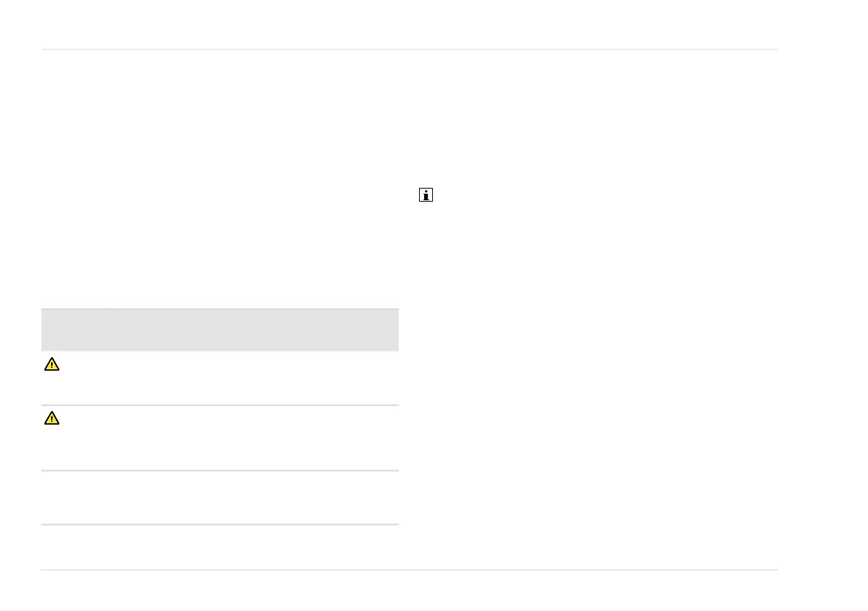Click the empty row under second warning row
The width and height of the screenshot is (868, 611).
pyautogui.click(x=220, y=497)
